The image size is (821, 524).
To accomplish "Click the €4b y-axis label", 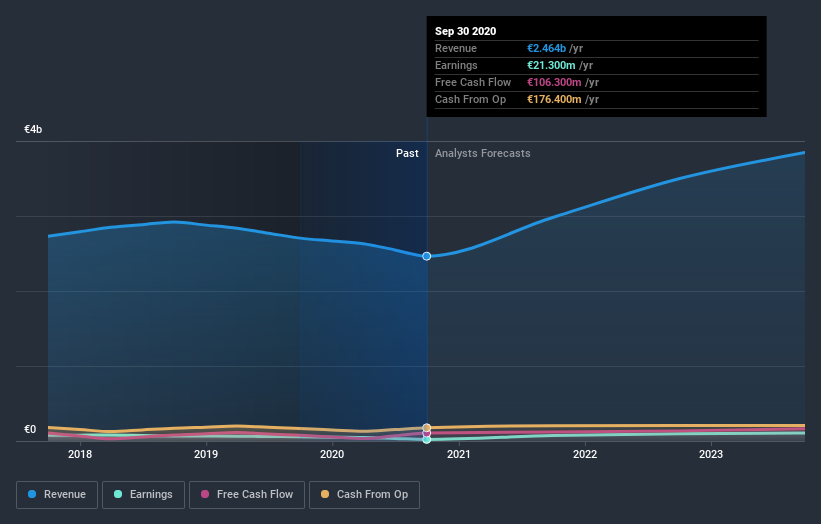I will point(33,129).
